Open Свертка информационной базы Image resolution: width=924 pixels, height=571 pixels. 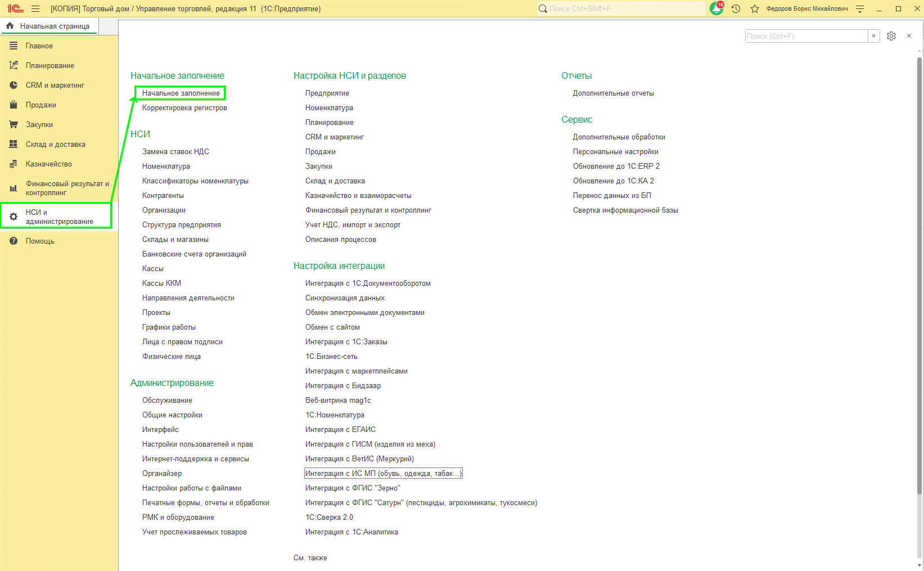625,210
